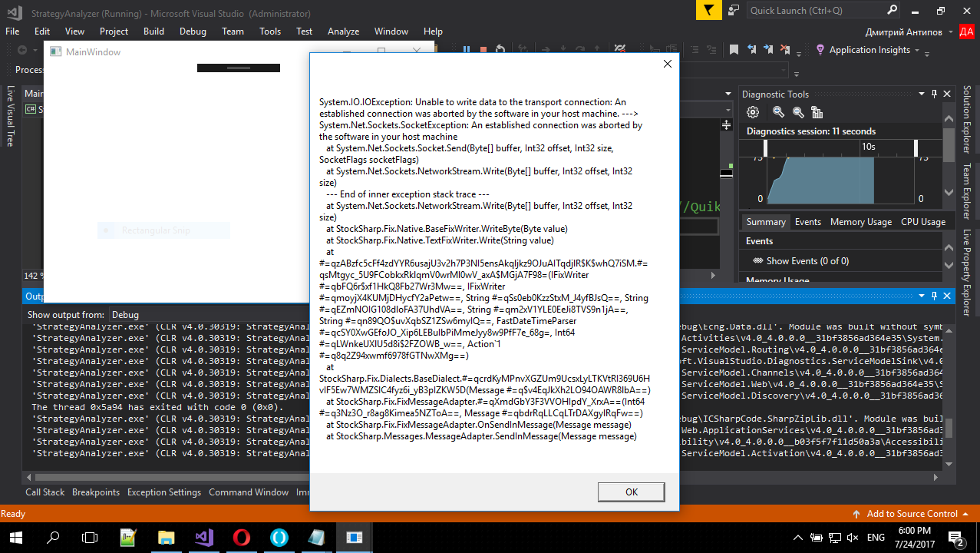Go to the next bookmark
Viewport: 980px width, 553px height.
click(x=769, y=50)
